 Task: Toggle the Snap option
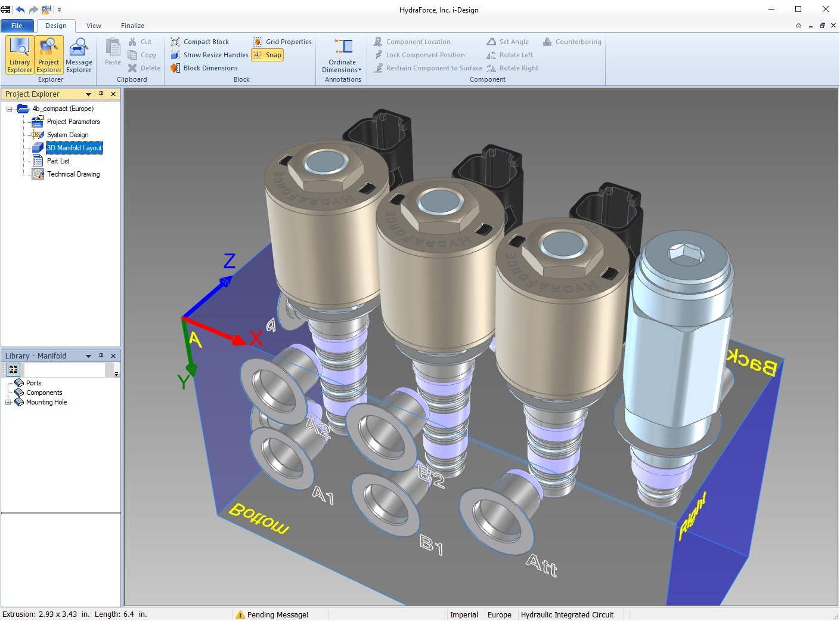(x=267, y=55)
